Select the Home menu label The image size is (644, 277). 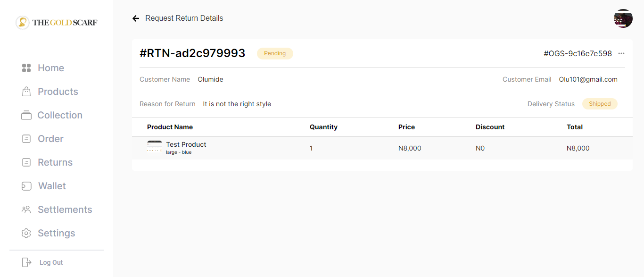click(x=51, y=68)
